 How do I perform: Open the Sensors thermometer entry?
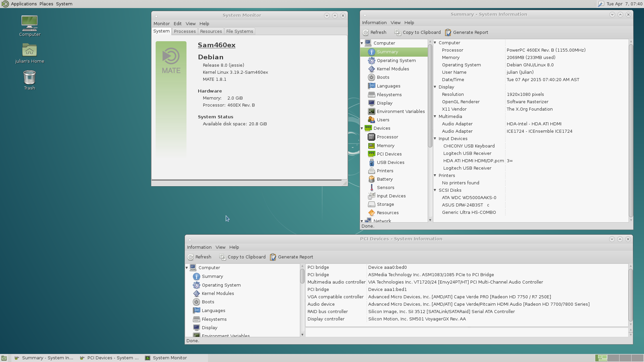[x=385, y=187]
